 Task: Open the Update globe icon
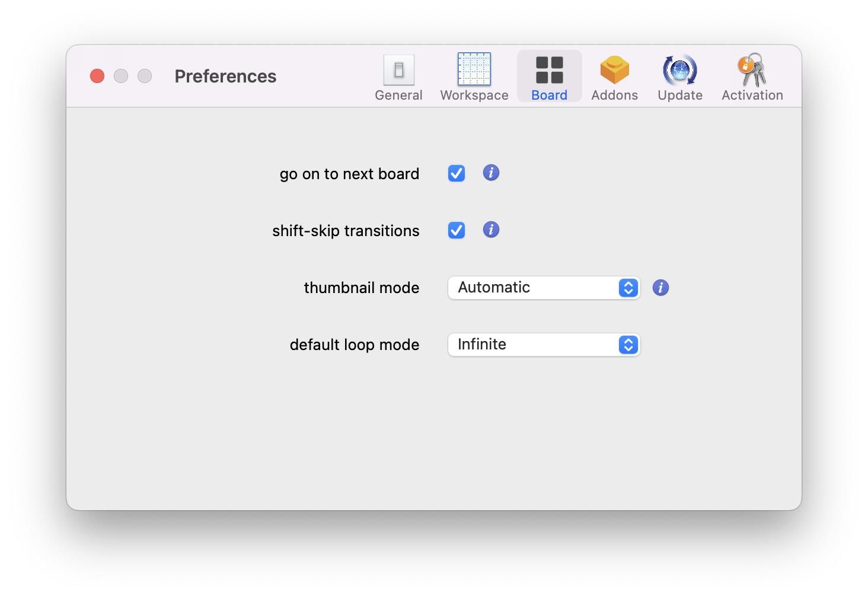coord(679,70)
